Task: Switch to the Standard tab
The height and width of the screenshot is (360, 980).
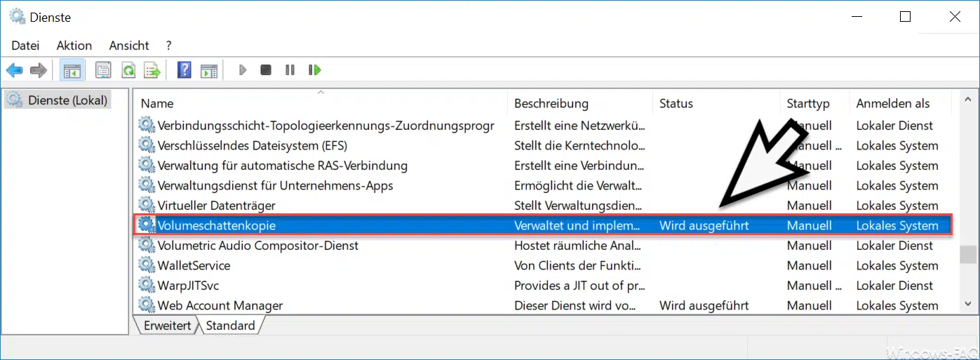Action: [x=230, y=326]
